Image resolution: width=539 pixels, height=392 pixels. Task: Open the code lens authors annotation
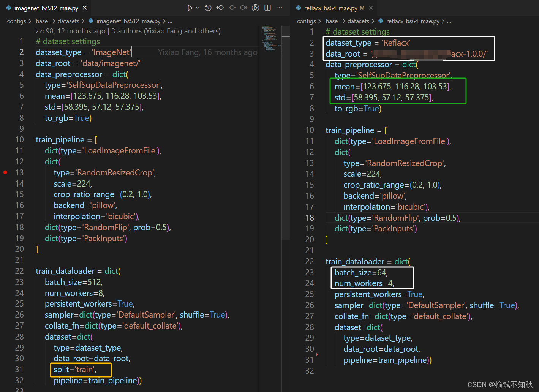(128, 31)
